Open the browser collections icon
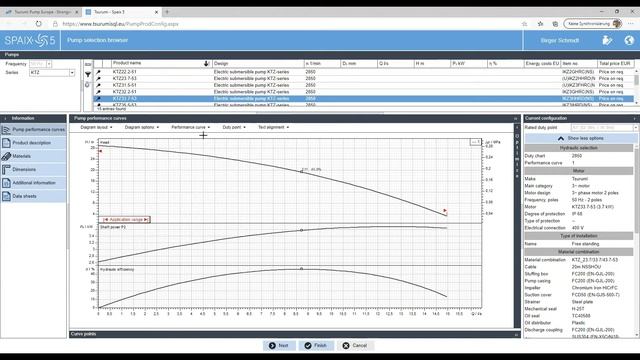The image size is (640, 360). (555, 24)
